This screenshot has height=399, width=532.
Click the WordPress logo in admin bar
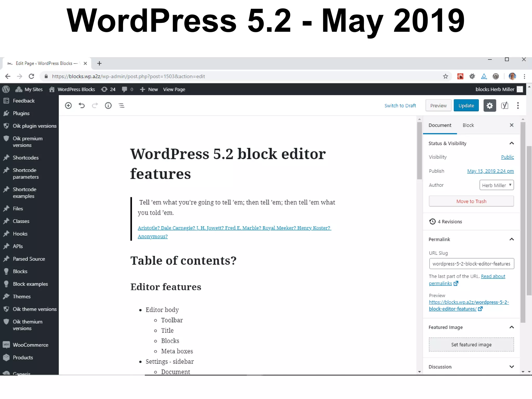coord(6,89)
